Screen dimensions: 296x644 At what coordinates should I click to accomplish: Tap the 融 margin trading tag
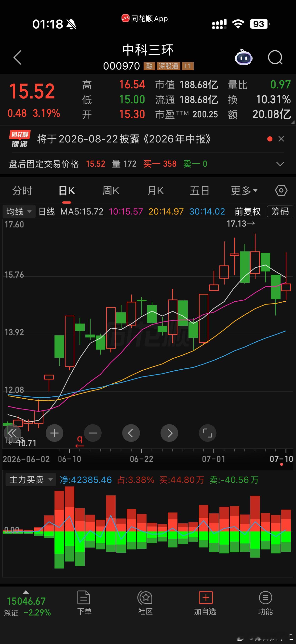149,66
